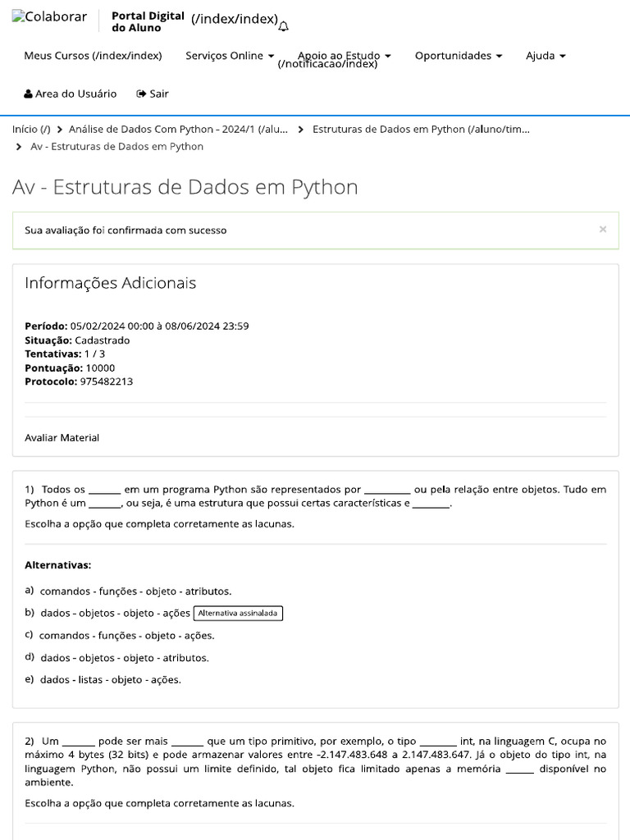Expand the Apoio ao Estudo menu
This screenshot has height=840, width=630.
tap(344, 56)
